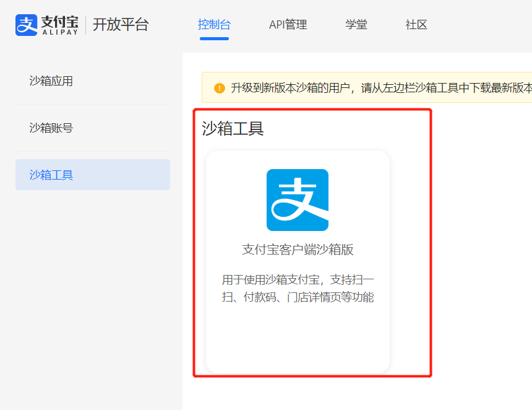Image resolution: width=532 pixels, height=410 pixels.
Task: Click the Alipay logo icon in header
Action: tap(26, 25)
